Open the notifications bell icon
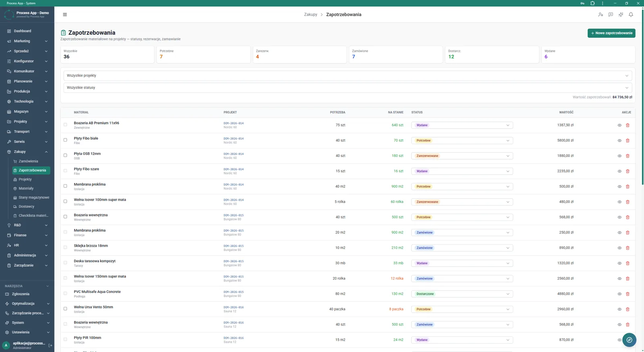 pyautogui.click(x=631, y=14)
